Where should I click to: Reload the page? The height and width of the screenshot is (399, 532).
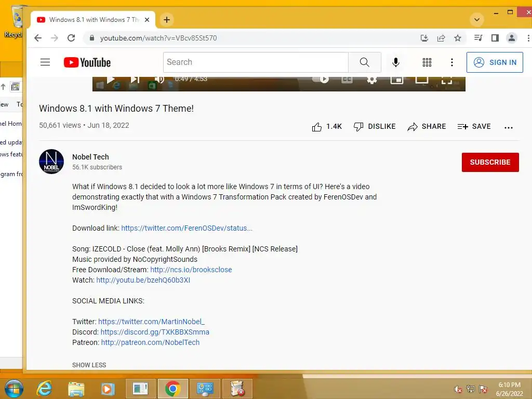71,38
